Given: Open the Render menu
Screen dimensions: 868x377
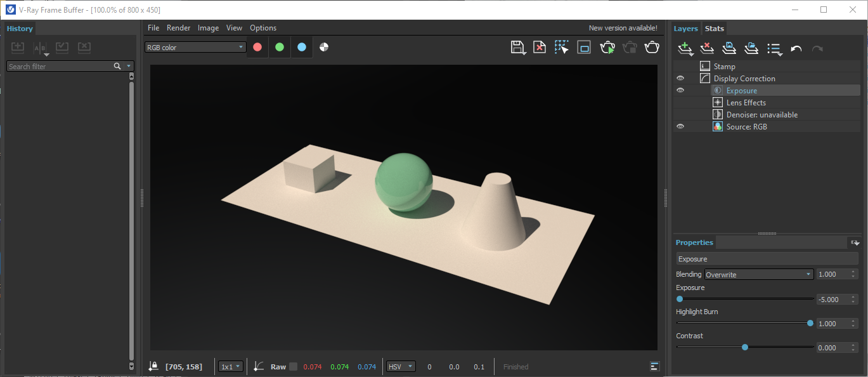Looking at the screenshot, I should point(178,28).
